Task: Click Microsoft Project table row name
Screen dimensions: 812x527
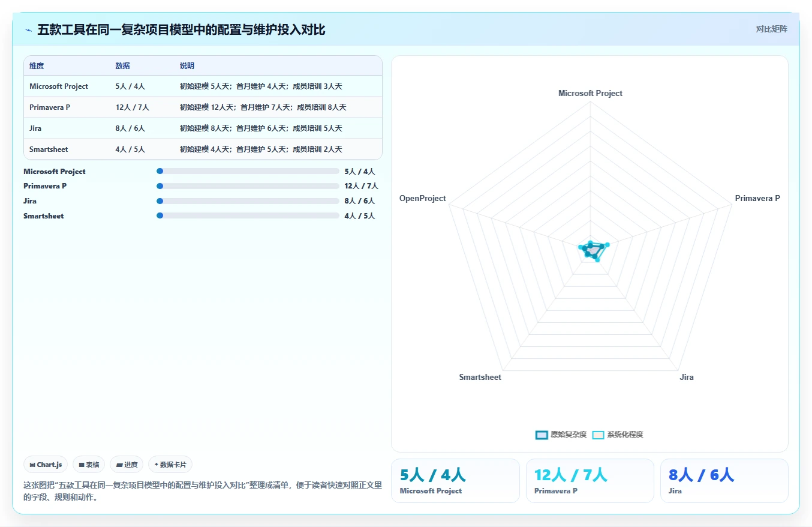Action: pyautogui.click(x=59, y=86)
